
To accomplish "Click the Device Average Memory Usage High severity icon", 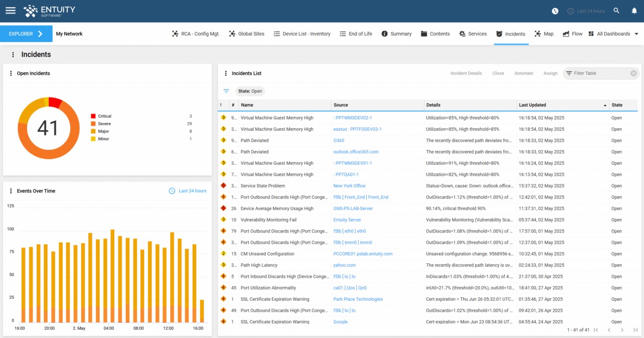I will coord(223,208).
